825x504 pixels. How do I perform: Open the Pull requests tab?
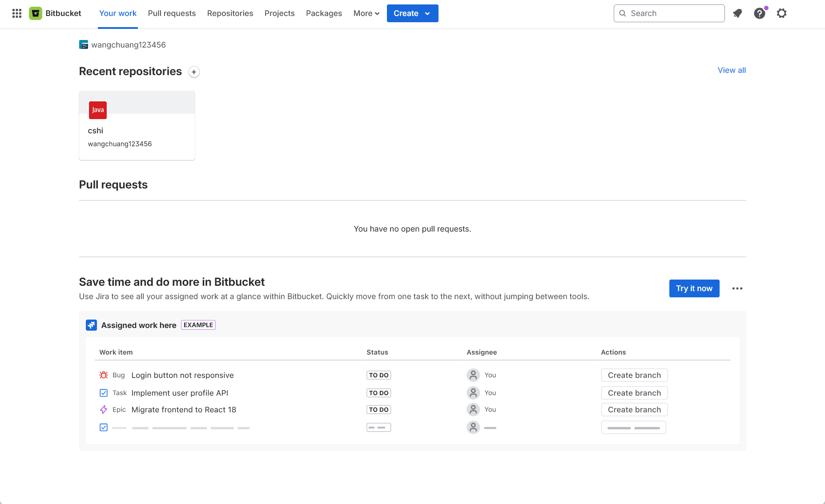(x=172, y=13)
